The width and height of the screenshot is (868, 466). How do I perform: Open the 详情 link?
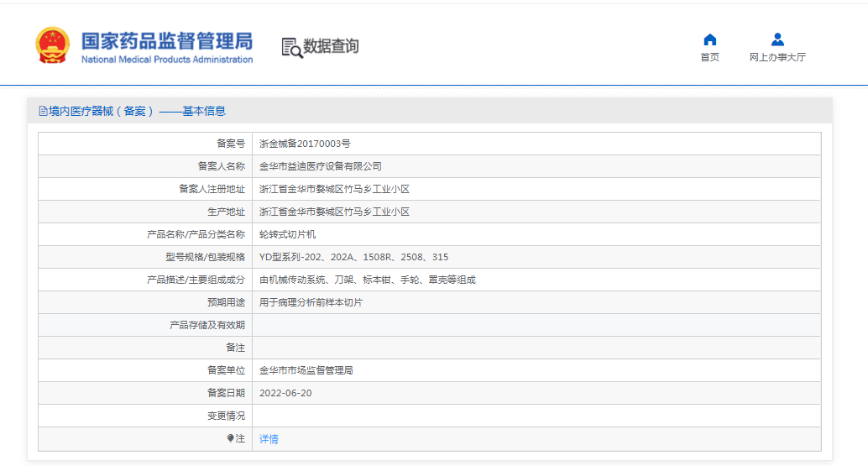point(269,439)
